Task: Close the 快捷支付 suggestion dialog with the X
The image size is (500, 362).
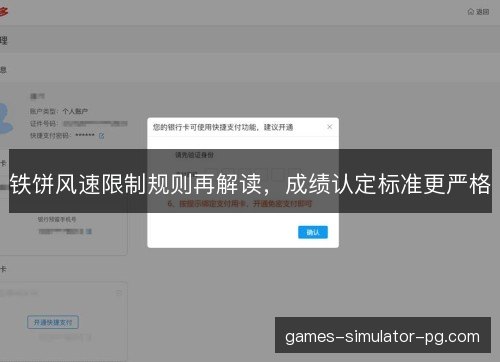Action: click(329, 127)
